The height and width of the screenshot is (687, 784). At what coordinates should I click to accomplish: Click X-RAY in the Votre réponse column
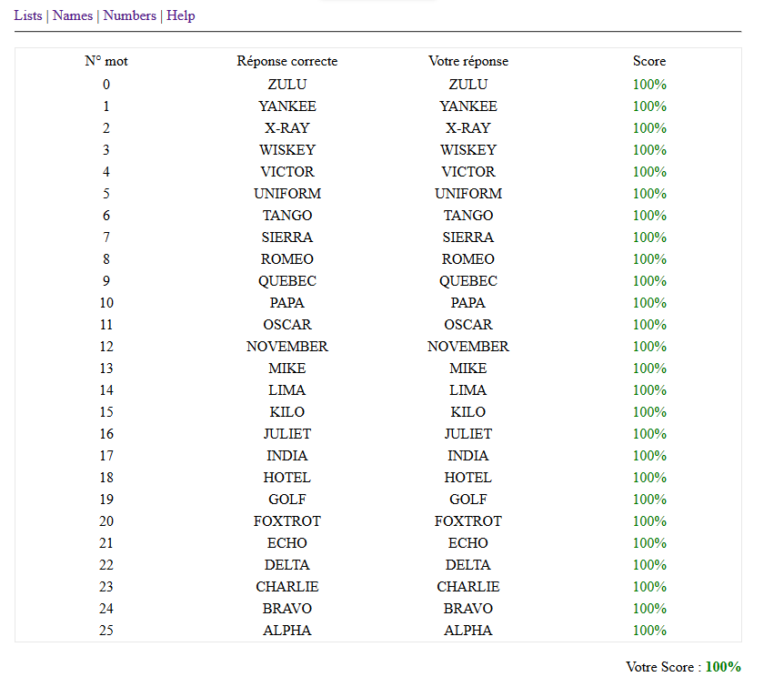click(468, 128)
